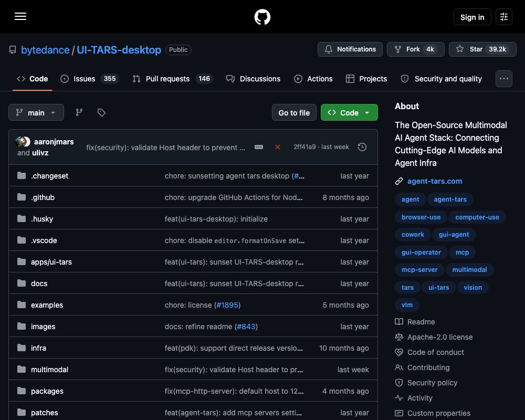The height and width of the screenshot is (420, 525).
Task: Open the Discussions tab
Action: point(254,79)
